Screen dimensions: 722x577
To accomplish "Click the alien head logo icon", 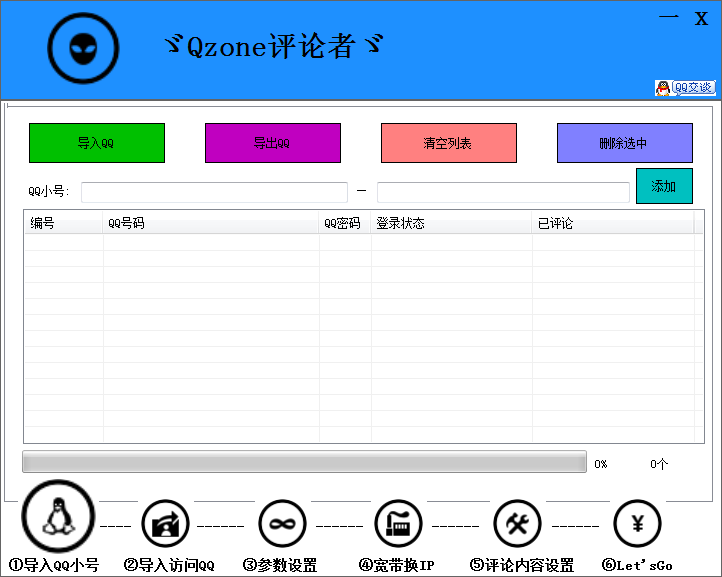I will [83, 48].
